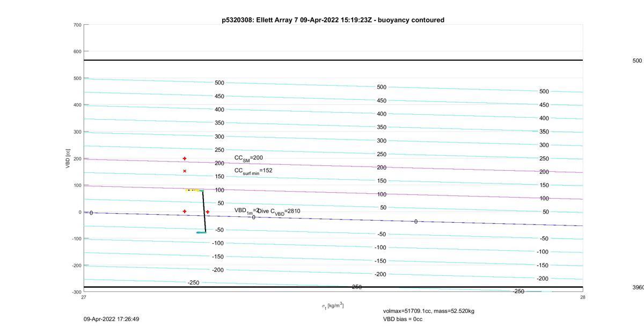Click the yellow data cluster near contour 100
The height and width of the screenshot is (328, 644).
(x=192, y=190)
